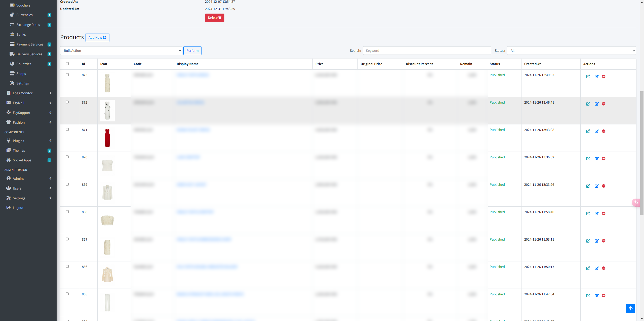Tick checkbox for product 867

pyautogui.click(x=67, y=239)
